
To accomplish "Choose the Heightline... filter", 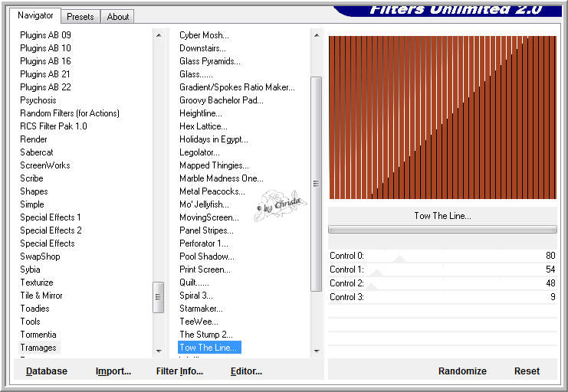I will (201, 113).
